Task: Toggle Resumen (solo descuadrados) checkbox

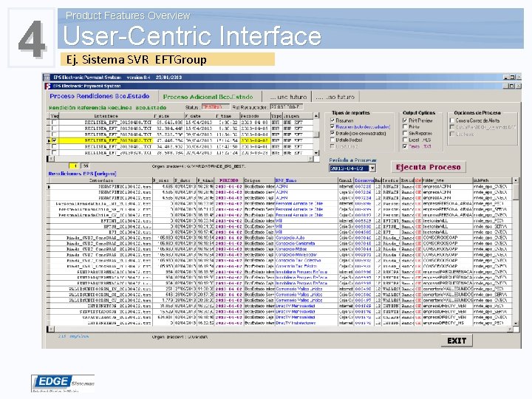Action: tap(332, 126)
